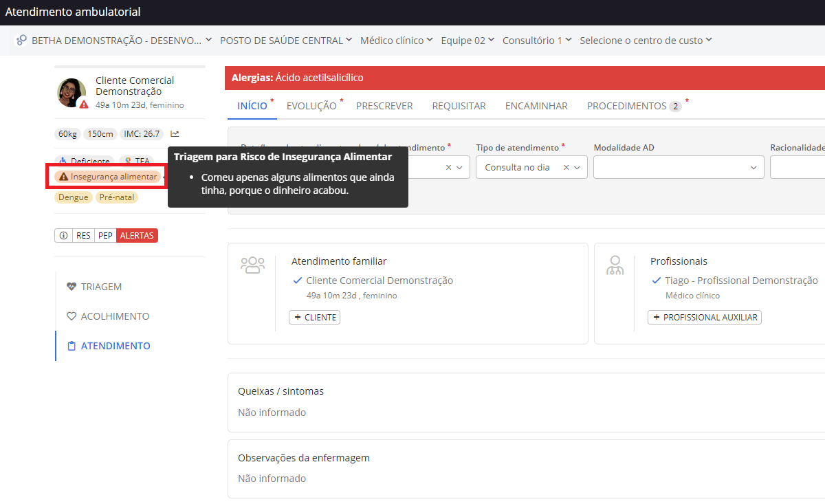Clear the Tipo de atendimento selection
Image resolution: width=825 pixels, height=504 pixels.
coord(566,167)
